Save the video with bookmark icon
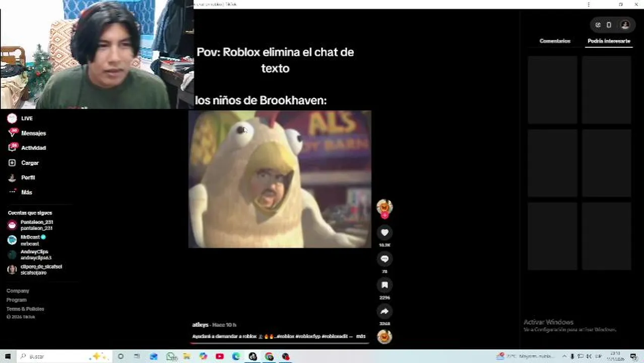Image resolution: width=644 pixels, height=363 pixels. point(384,285)
